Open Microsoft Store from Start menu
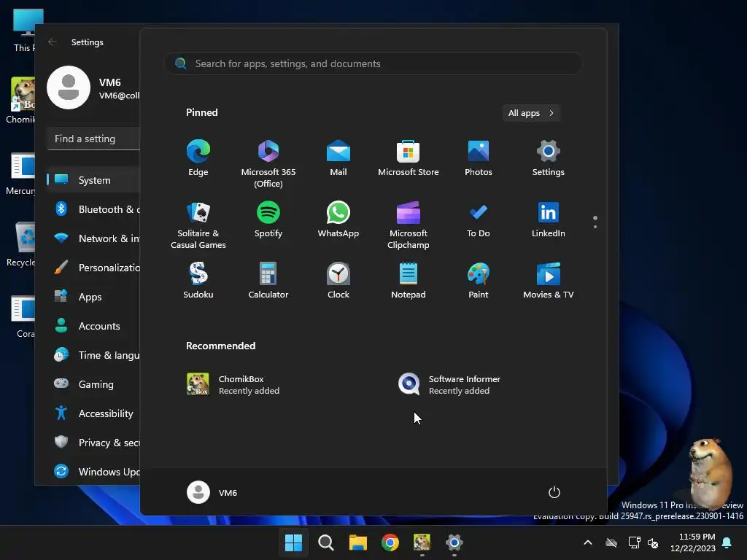 coord(409,158)
